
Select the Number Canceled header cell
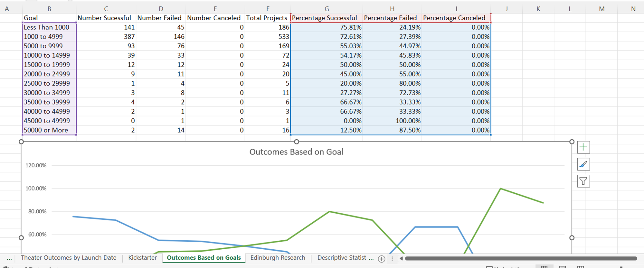[x=215, y=18]
